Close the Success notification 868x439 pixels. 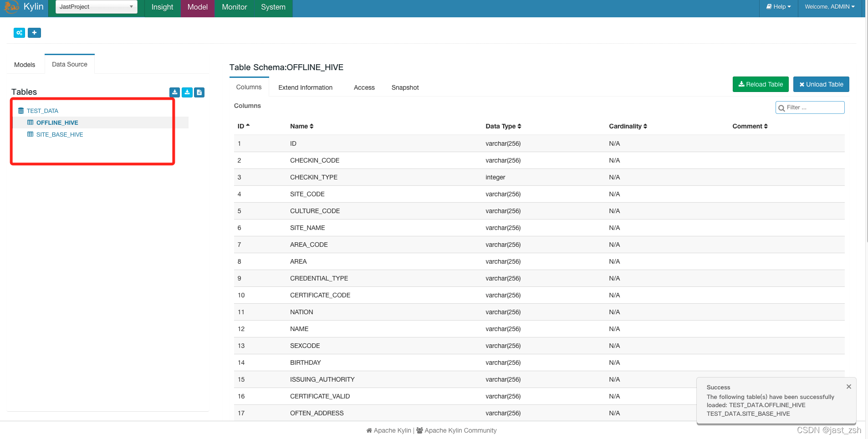[x=849, y=387]
